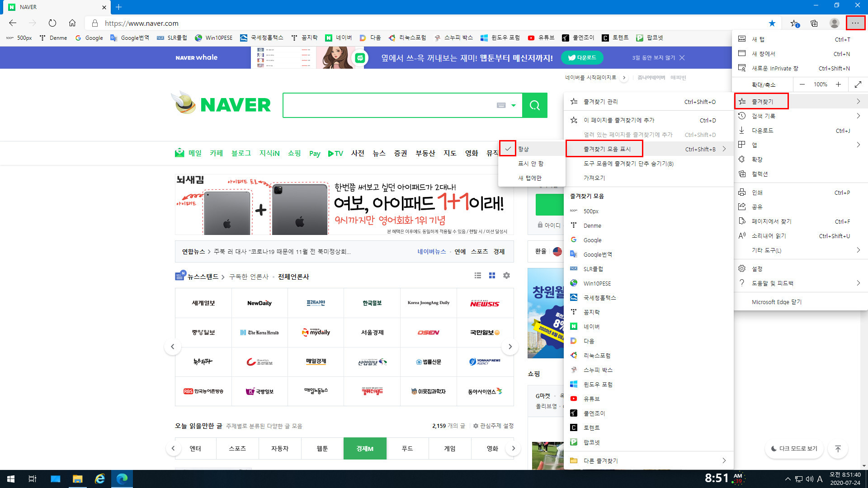Viewport: 868px width, 488px height.
Task: Click the 다운로드 button on Whale banner
Action: [582, 57]
